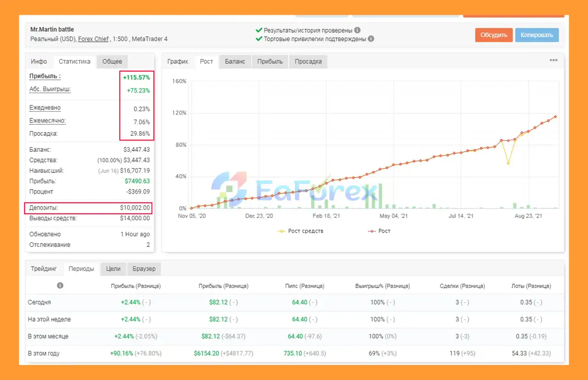
Task: Click the info icon in periods table header
Action: (x=60, y=285)
